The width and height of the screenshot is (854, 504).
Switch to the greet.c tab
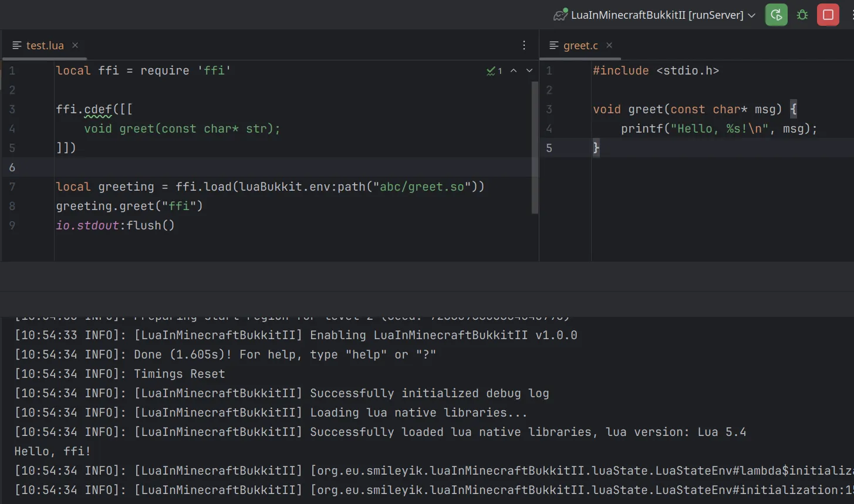pos(580,45)
